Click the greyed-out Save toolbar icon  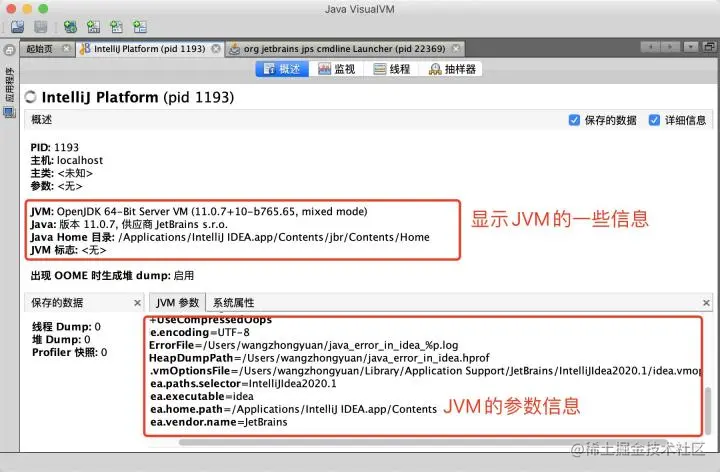click(41, 27)
